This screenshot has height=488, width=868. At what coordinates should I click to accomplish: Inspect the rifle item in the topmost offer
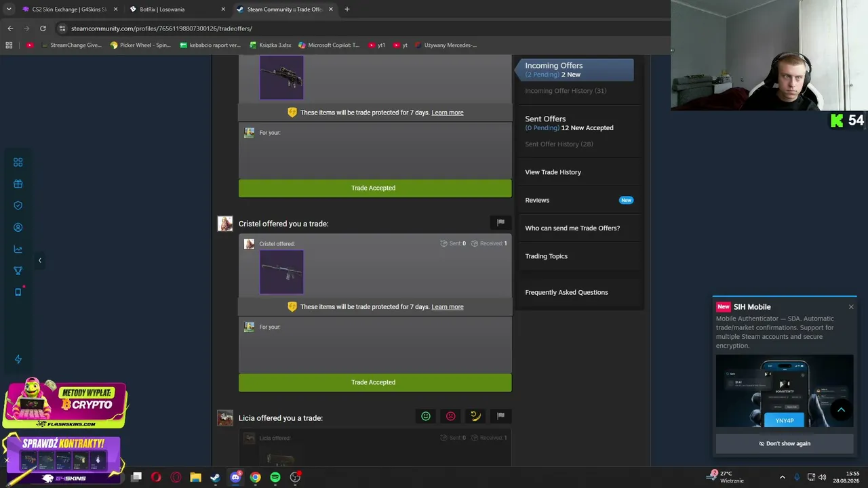[281, 77]
